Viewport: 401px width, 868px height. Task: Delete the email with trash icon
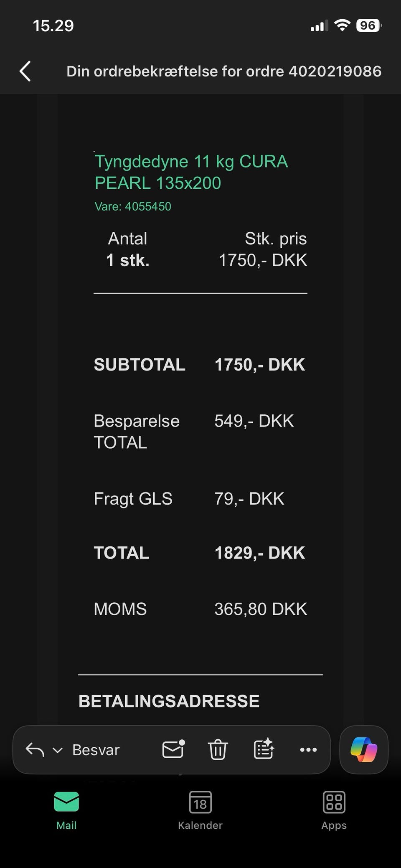pyautogui.click(x=218, y=749)
